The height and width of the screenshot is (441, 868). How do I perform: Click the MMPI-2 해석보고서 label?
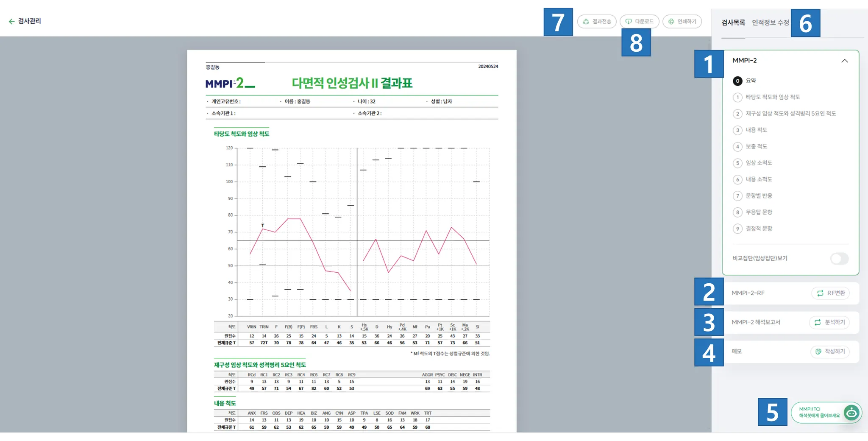click(x=756, y=322)
